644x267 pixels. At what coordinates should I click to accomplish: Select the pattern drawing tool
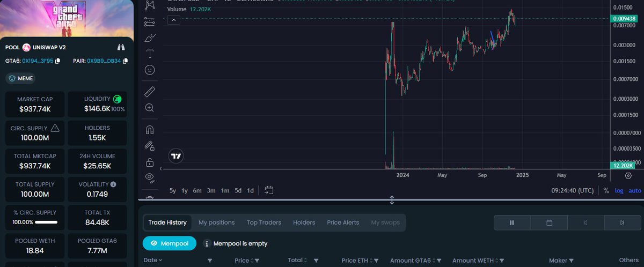pyautogui.click(x=150, y=5)
